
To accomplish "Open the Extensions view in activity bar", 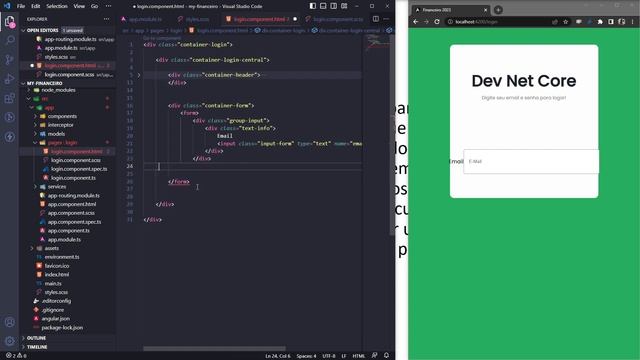I will (9, 98).
